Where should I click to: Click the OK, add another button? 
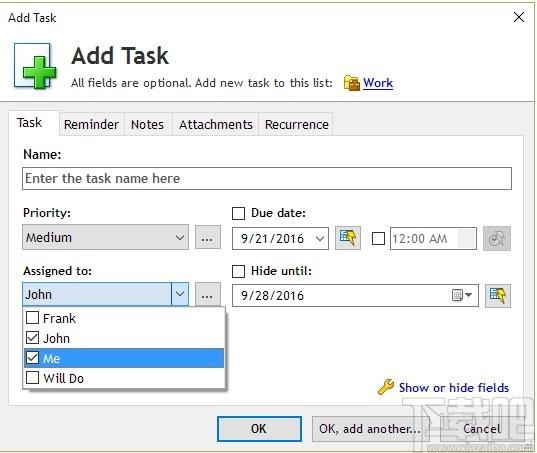point(370,429)
